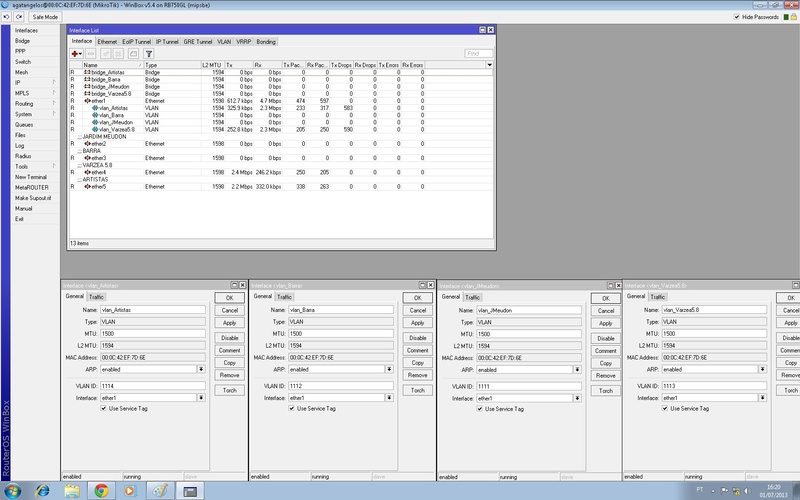This screenshot has height=500, width=800.
Task: Open Windows Explorer folder on the taskbar
Action: click(72, 491)
